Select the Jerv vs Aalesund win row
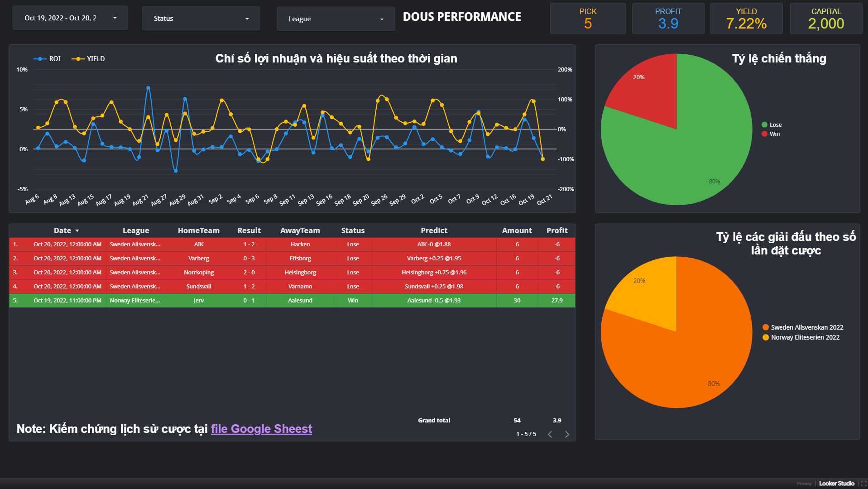This screenshot has width=868, height=489. coord(292,300)
